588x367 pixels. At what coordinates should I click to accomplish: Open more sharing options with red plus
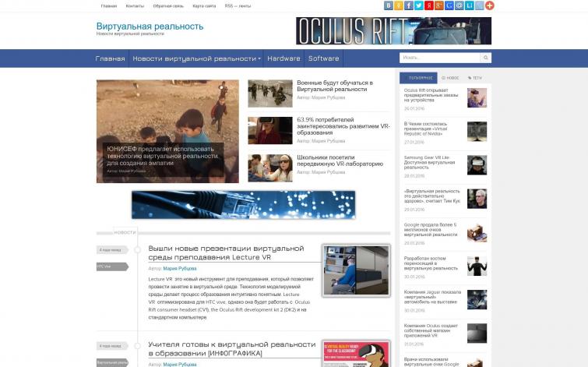(x=490, y=5)
